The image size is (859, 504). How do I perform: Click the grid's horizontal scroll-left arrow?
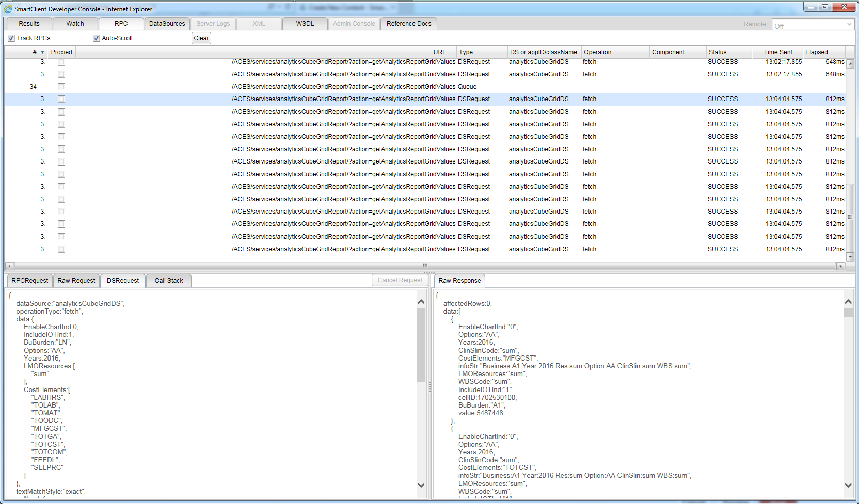click(9, 266)
